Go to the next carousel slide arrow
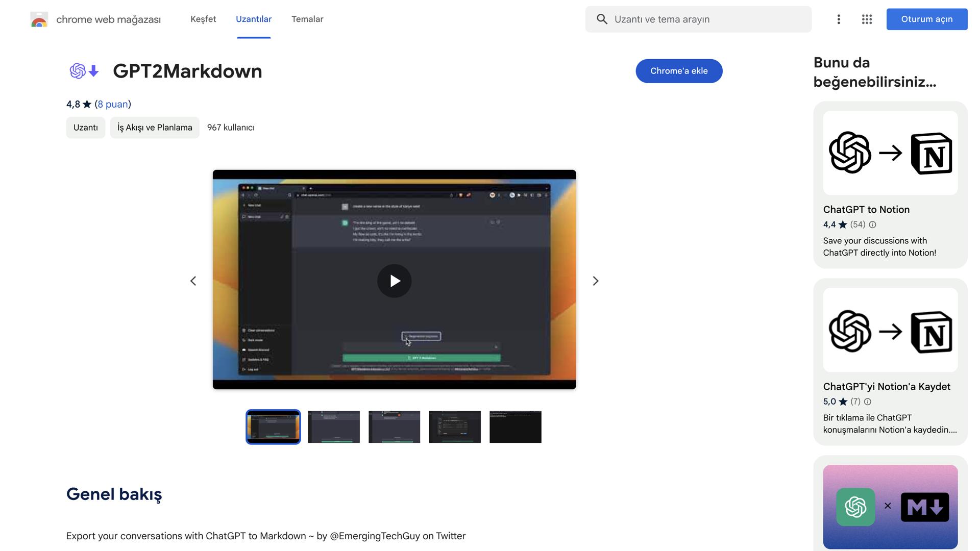Screen dimensions: 980x551 click(x=595, y=281)
